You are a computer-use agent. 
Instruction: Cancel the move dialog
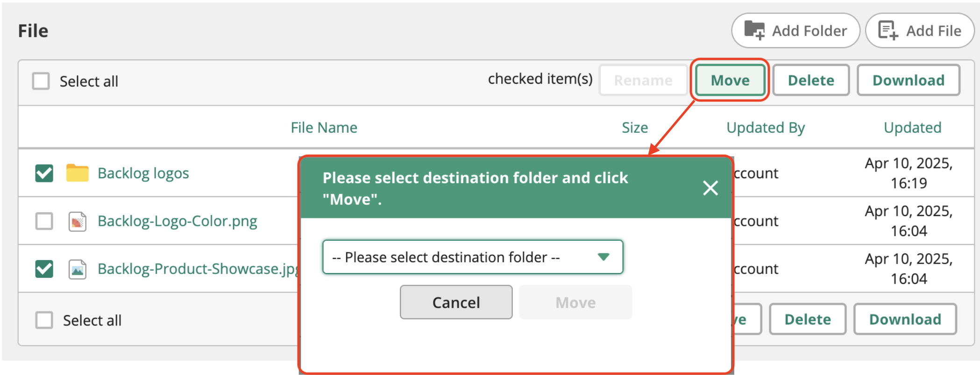point(456,302)
